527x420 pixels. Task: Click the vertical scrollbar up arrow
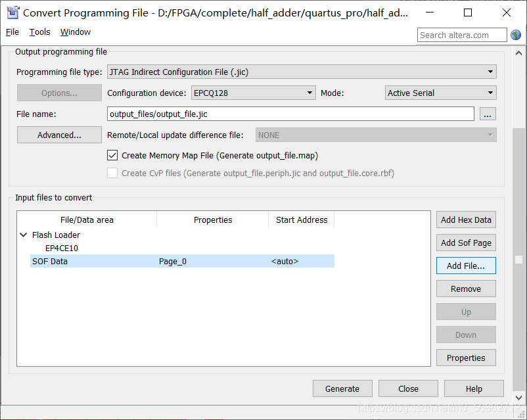tap(518, 53)
